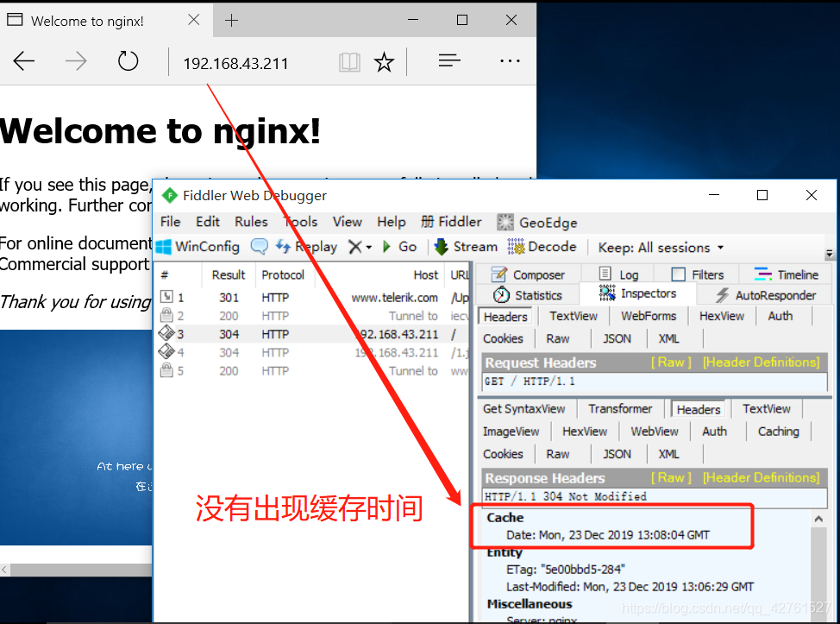Select session 4 row

312,353
